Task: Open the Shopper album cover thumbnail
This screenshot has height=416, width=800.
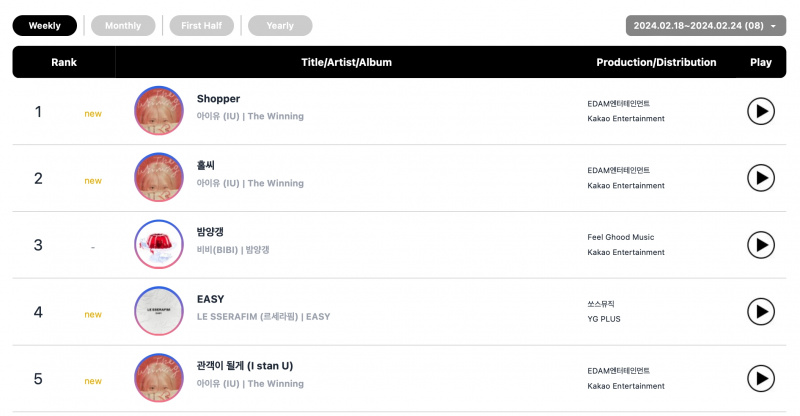Action: point(159,111)
